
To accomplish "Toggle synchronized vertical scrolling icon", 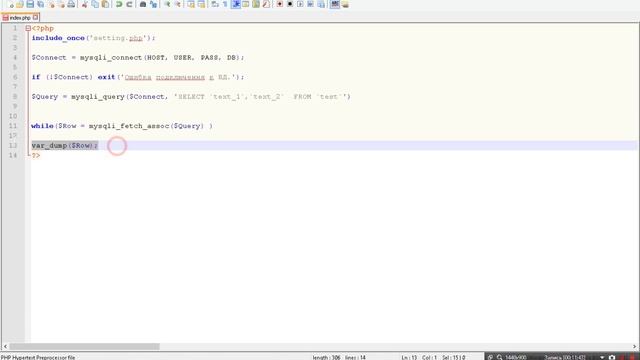I will (191, 4).
